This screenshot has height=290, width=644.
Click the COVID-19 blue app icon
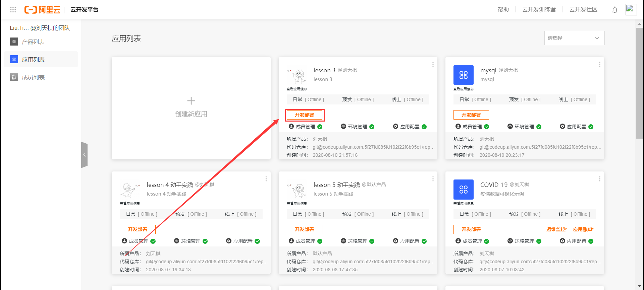[x=463, y=190]
